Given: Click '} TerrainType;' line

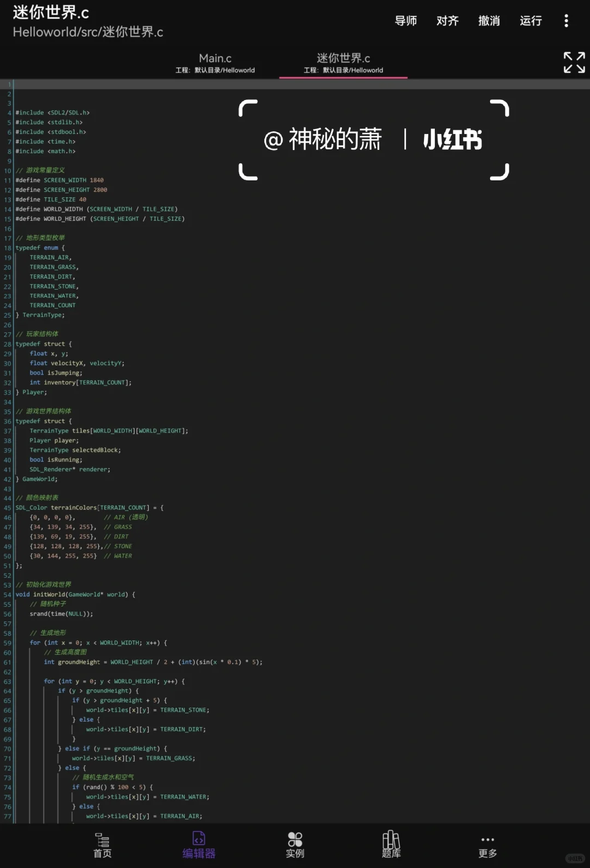Looking at the screenshot, I should click(40, 315).
